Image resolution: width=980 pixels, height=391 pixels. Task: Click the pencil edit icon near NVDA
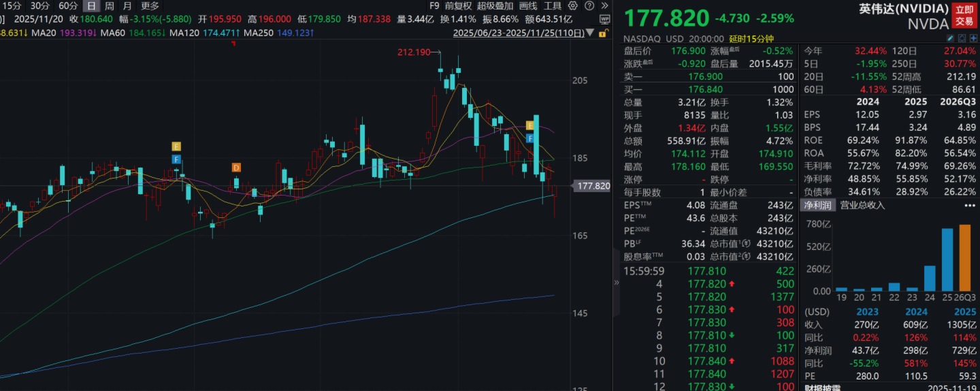point(951,39)
